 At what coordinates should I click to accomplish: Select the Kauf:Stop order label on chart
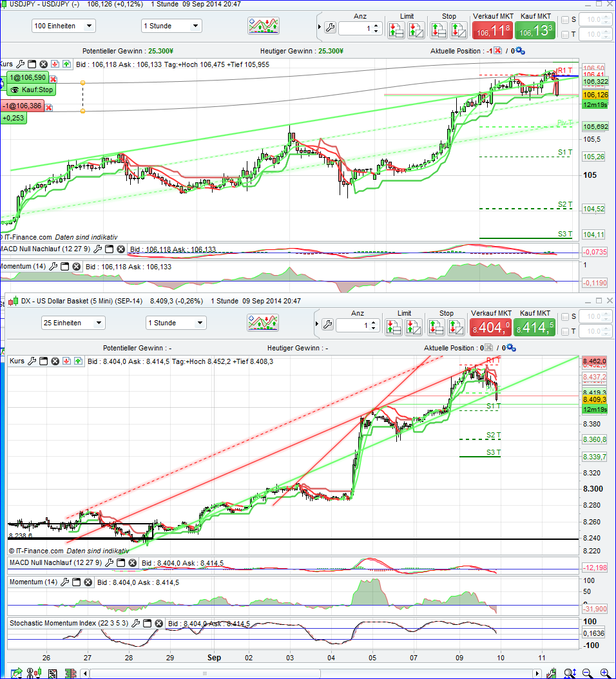pyautogui.click(x=31, y=90)
